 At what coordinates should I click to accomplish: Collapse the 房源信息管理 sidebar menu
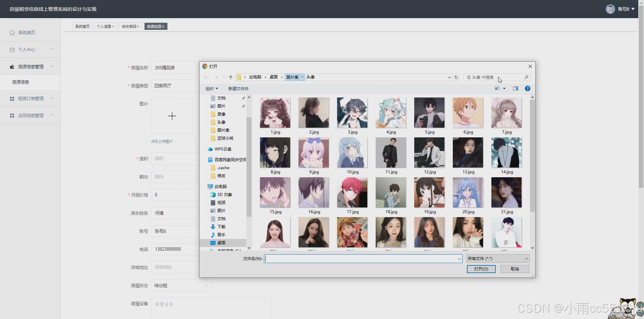30,67
